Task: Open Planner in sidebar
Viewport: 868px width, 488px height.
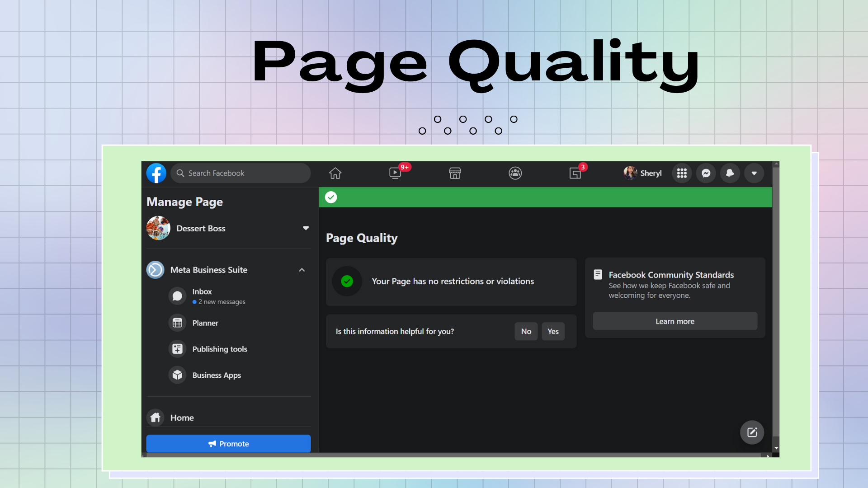Action: click(x=205, y=323)
